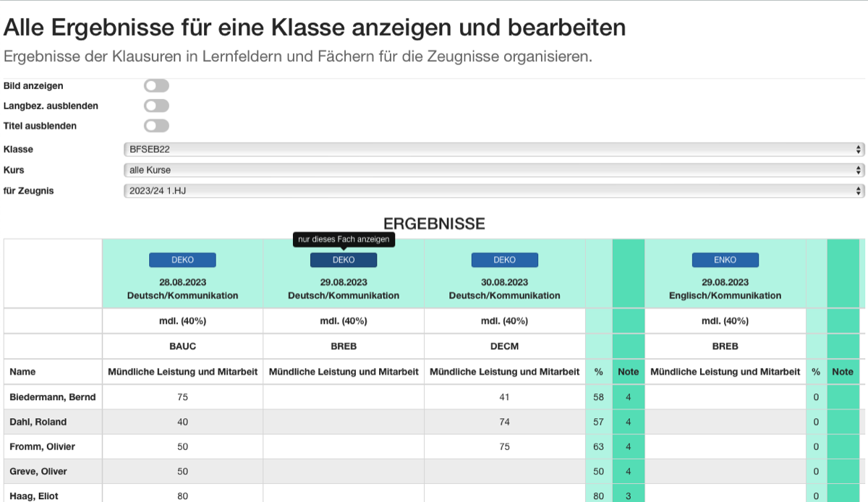Click Haag, Eliot's Note cell showing 3

coord(629,495)
